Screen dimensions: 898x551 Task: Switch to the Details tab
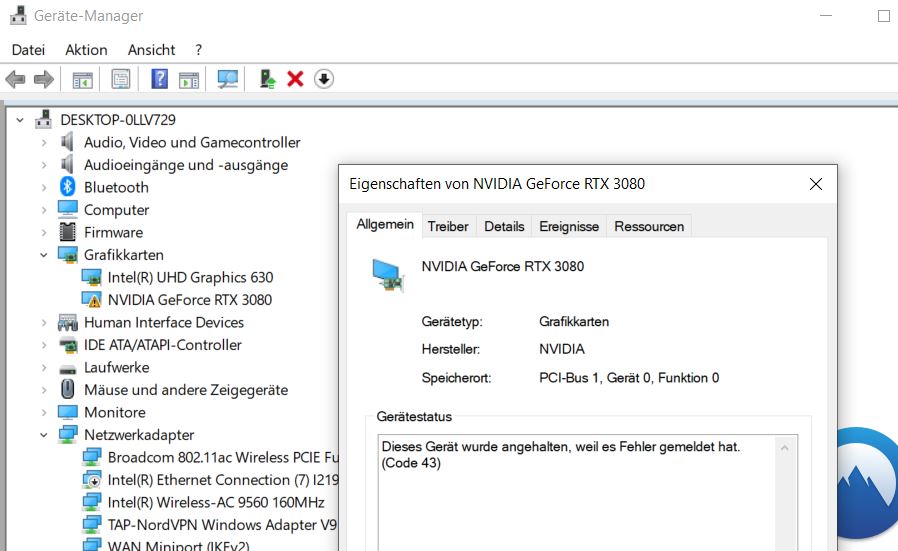504,226
